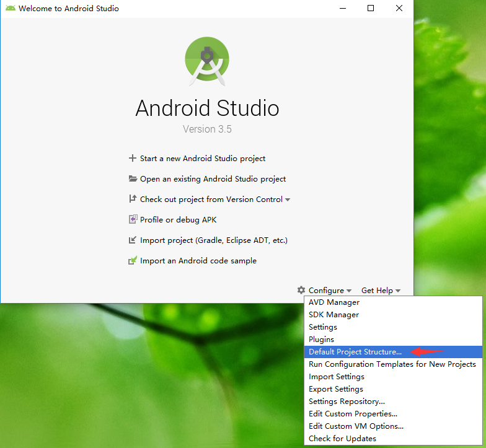Open an existing Android Studio project
The height and width of the screenshot is (448, 486).
coord(213,178)
